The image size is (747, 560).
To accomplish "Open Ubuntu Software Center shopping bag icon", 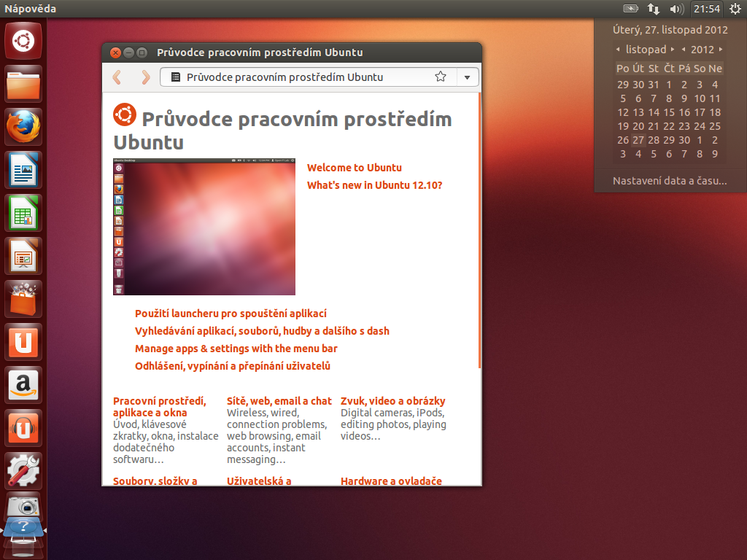I will coord(23,298).
